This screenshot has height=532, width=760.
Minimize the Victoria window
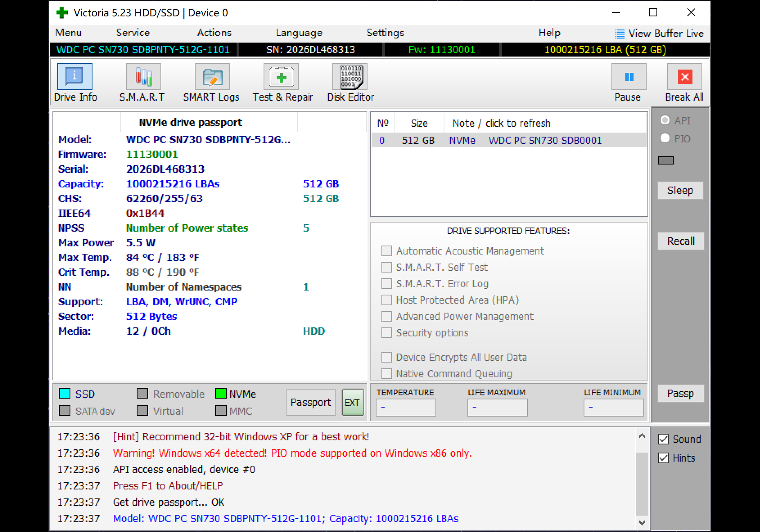pos(616,13)
